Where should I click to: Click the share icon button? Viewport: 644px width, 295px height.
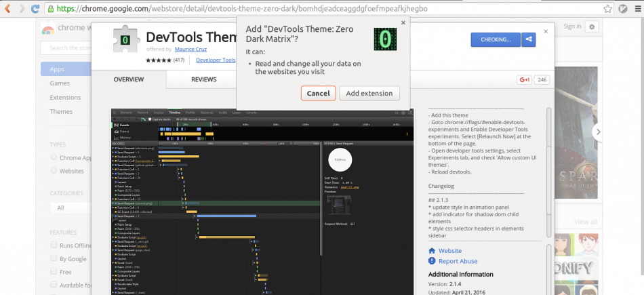529,39
